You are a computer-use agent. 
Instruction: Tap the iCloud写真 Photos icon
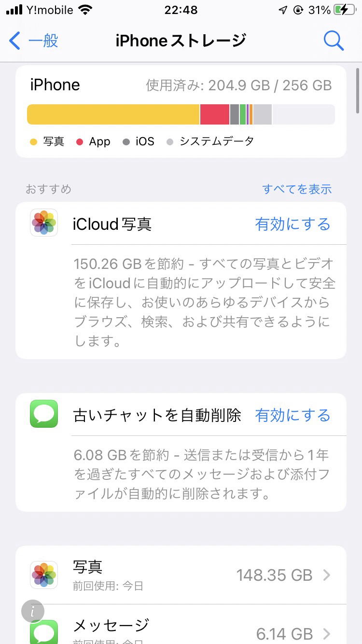(44, 223)
